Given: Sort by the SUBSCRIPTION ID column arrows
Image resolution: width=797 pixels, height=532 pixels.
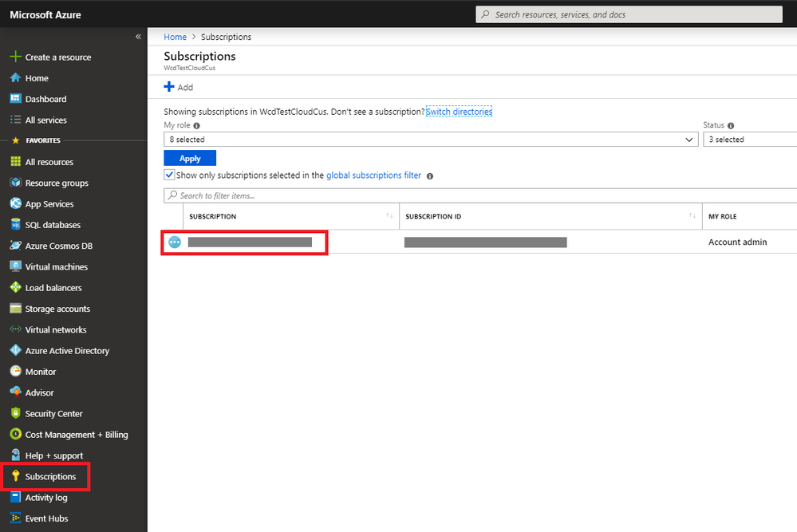Looking at the screenshot, I should tap(692, 216).
